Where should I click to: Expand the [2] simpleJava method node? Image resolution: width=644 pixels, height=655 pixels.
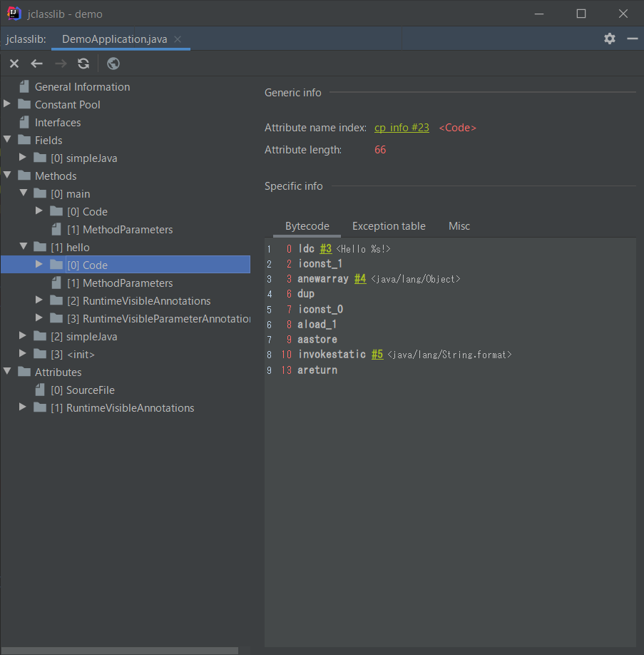(x=24, y=336)
